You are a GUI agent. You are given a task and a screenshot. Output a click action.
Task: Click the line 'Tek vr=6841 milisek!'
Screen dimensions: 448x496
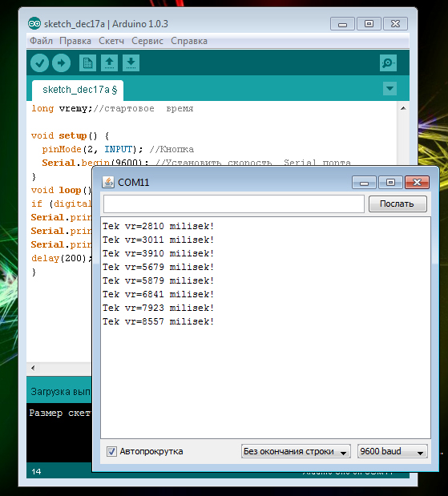click(158, 294)
